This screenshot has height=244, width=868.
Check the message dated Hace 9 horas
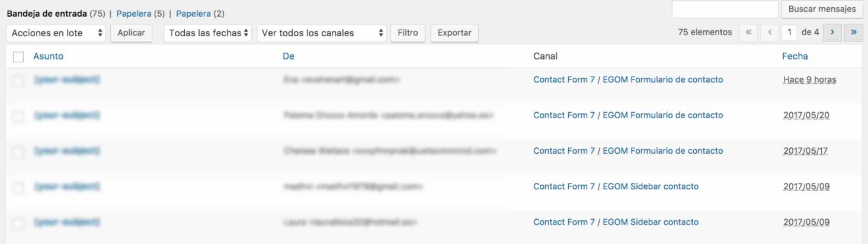[18, 81]
